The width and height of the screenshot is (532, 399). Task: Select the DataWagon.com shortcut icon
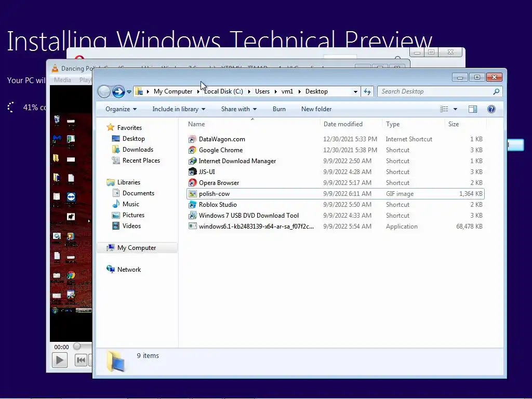pos(192,139)
